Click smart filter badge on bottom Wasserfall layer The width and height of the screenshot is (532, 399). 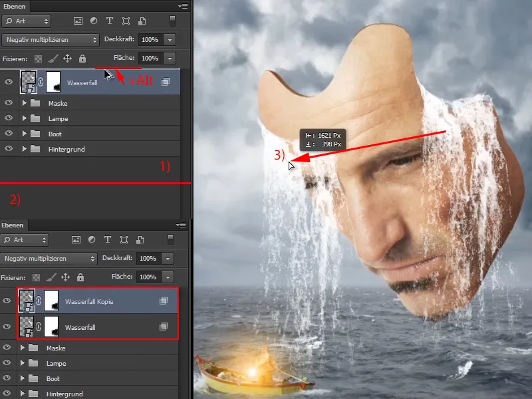point(163,327)
